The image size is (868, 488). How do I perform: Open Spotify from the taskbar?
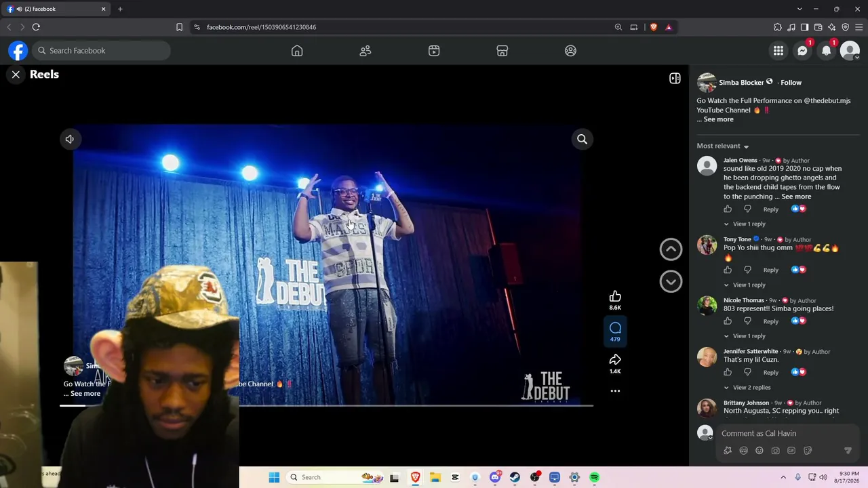click(x=595, y=477)
